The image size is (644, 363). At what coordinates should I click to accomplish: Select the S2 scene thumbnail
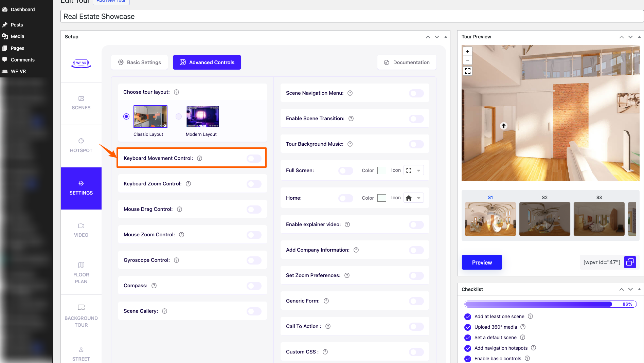coord(544,219)
